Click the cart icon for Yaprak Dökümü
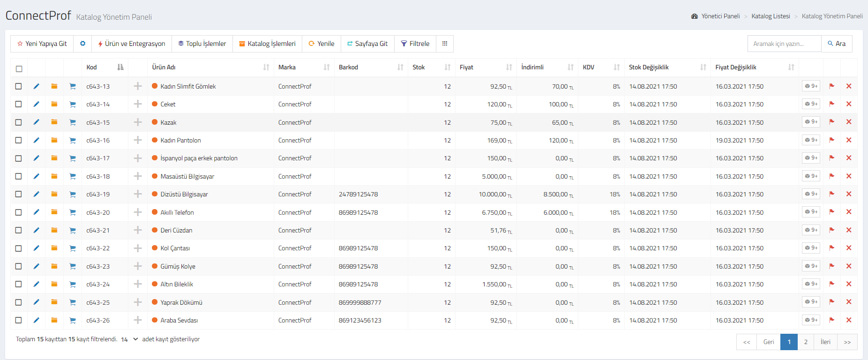This screenshot has width=868, height=360. tap(73, 302)
